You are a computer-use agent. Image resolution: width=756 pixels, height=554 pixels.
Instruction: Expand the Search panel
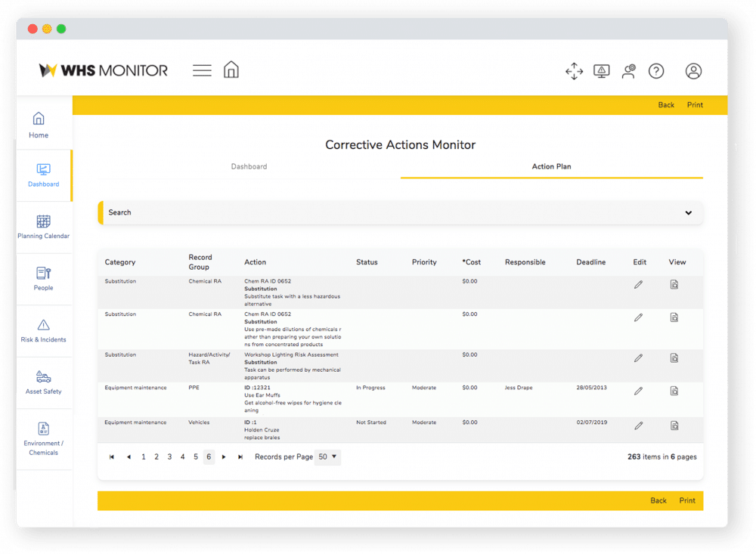689,212
